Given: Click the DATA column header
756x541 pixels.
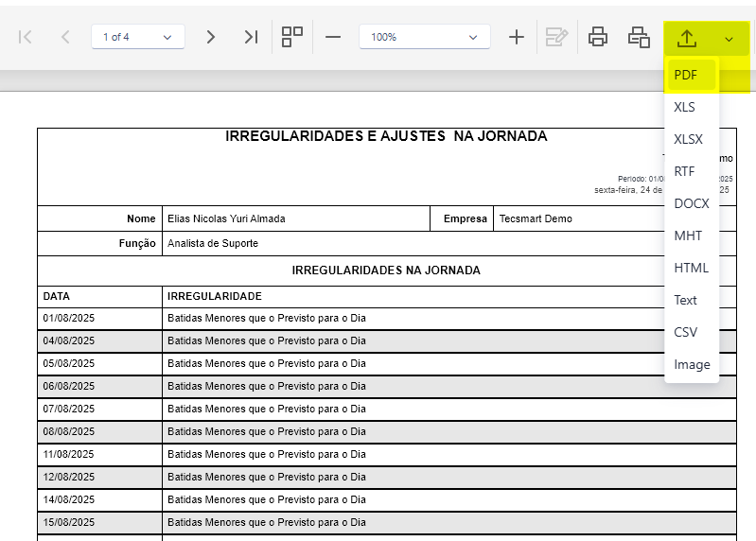Looking at the screenshot, I should point(57,296).
